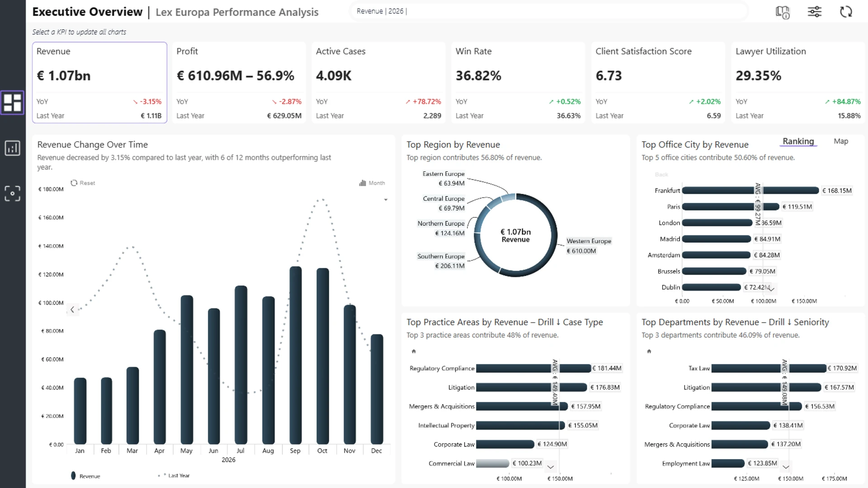Click the Back button in office city chart

[x=661, y=174]
